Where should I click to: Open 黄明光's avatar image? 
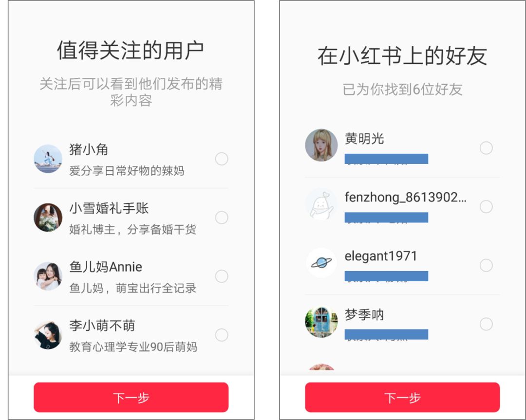(321, 145)
